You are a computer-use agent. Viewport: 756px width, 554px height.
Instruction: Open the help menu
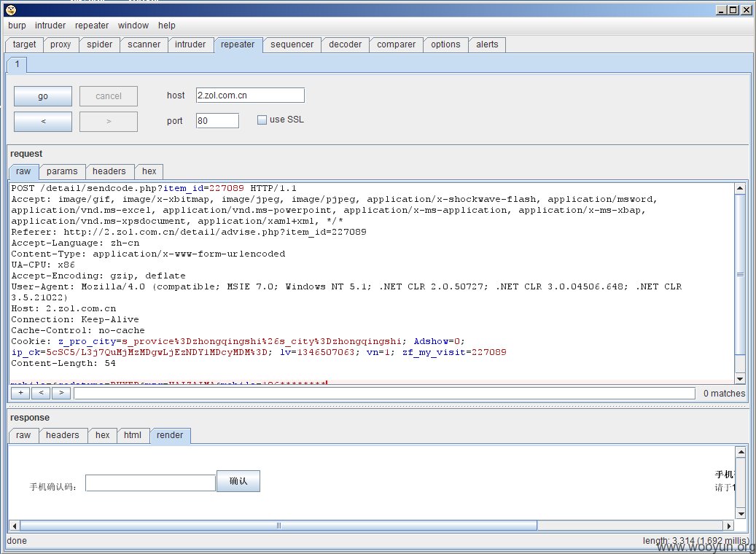tap(167, 26)
